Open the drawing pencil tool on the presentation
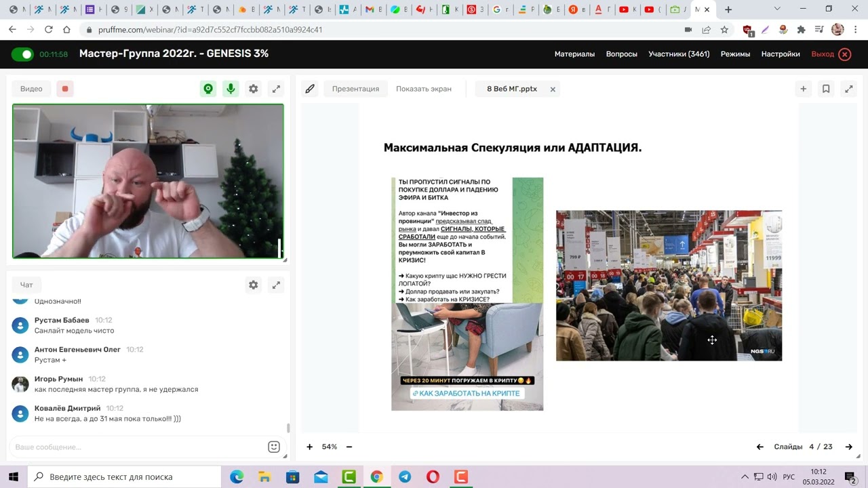The width and height of the screenshot is (868, 488). 310,88
